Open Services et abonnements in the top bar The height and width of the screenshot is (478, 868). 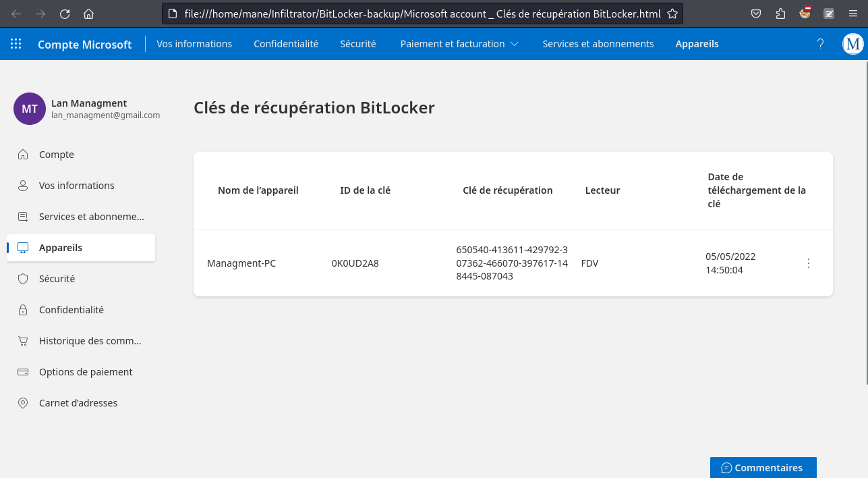click(598, 44)
